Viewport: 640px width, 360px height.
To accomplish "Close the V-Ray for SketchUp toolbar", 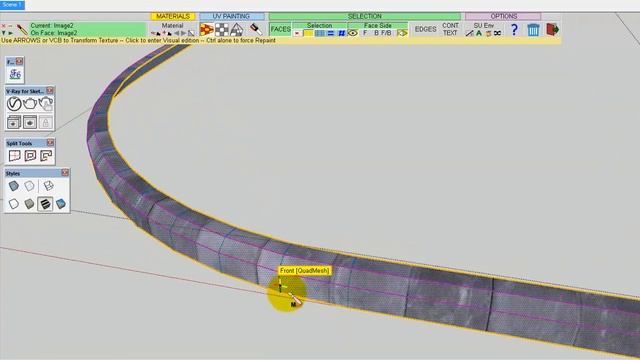I will tap(50, 91).
